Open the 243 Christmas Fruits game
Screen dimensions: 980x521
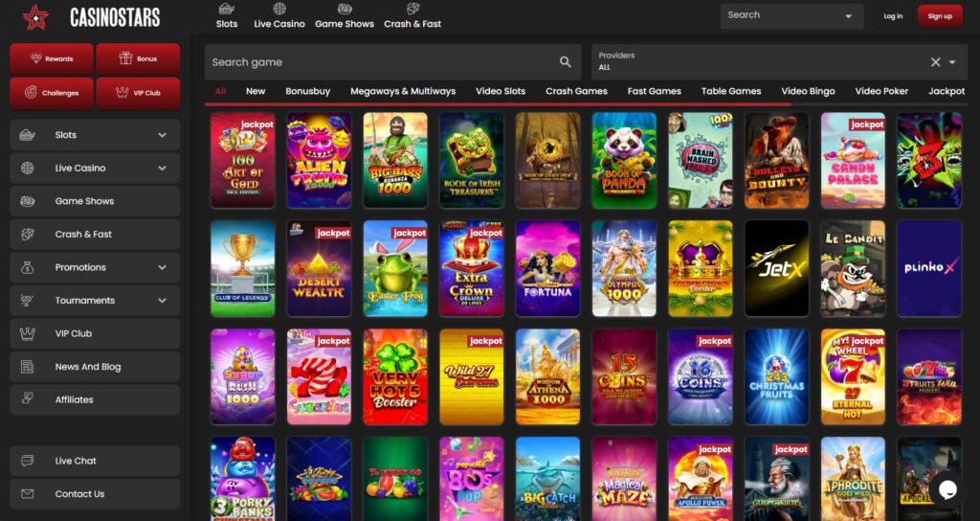click(776, 377)
